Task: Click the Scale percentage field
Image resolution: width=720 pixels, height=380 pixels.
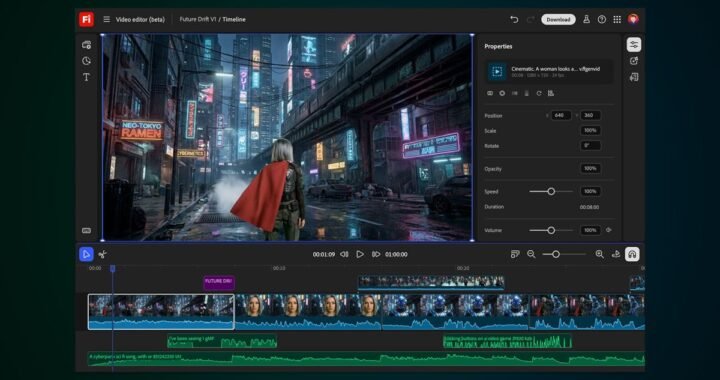Action: (x=591, y=130)
